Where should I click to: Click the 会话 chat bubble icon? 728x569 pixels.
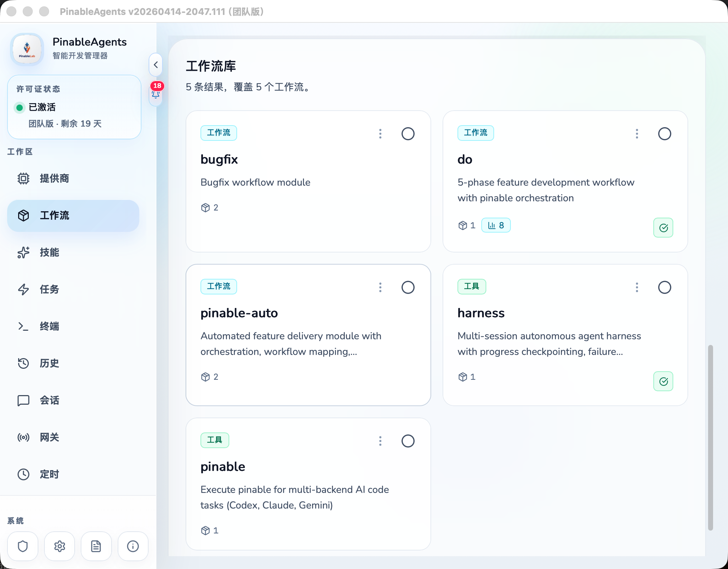(23, 400)
